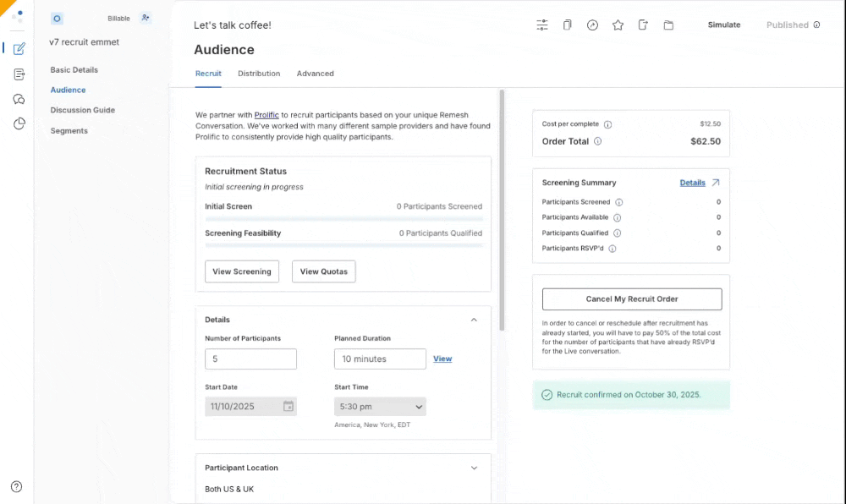Switch to the Distribution tab

point(259,74)
